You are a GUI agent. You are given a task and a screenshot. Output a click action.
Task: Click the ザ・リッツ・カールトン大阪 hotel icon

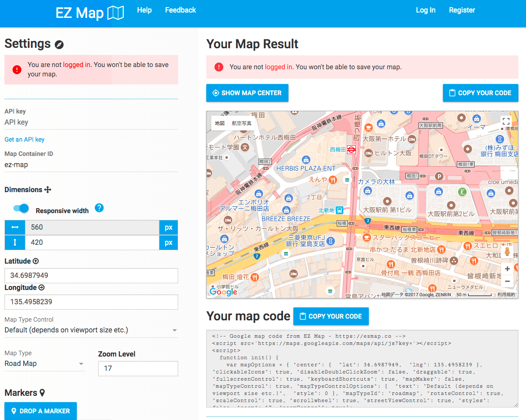(x=228, y=220)
